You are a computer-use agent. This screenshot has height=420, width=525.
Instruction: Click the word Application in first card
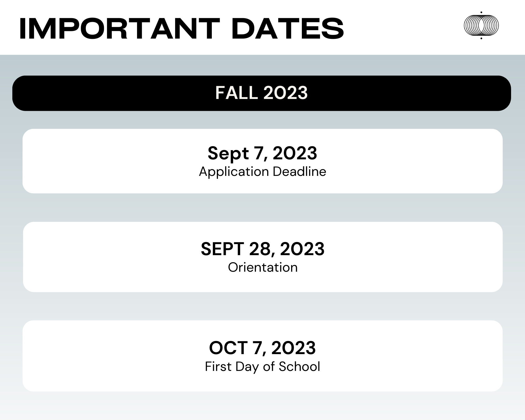234,172
